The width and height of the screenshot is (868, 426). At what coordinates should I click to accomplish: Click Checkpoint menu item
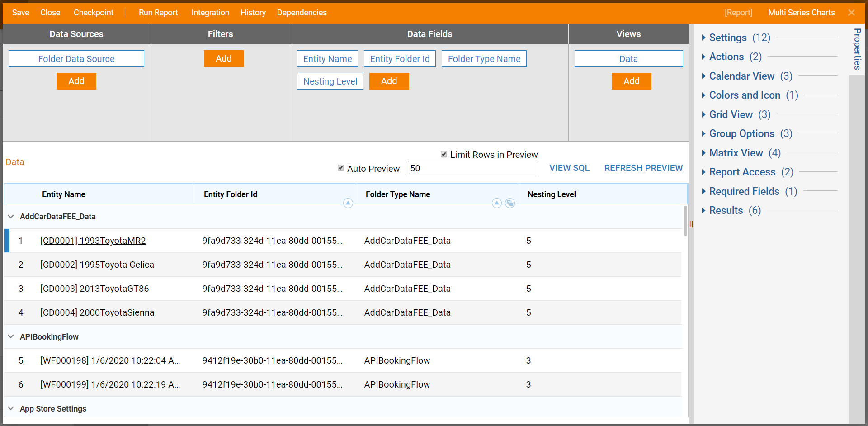click(94, 13)
